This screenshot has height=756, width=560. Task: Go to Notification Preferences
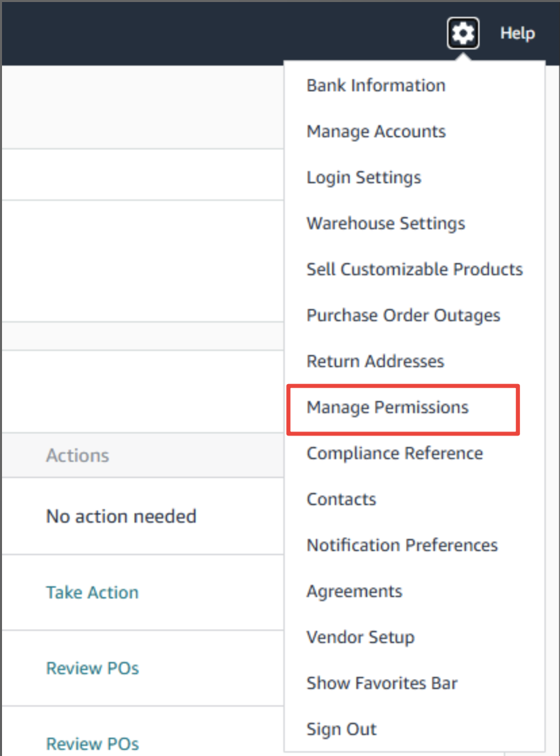click(402, 546)
